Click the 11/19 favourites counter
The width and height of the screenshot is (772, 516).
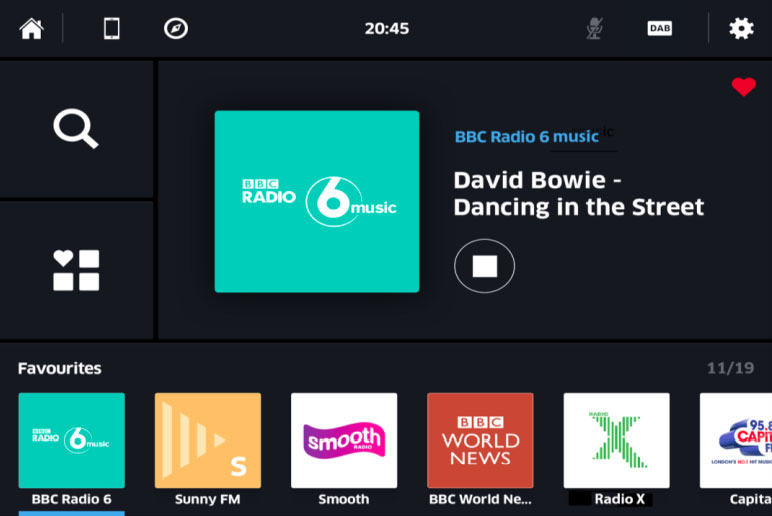(731, 368)
